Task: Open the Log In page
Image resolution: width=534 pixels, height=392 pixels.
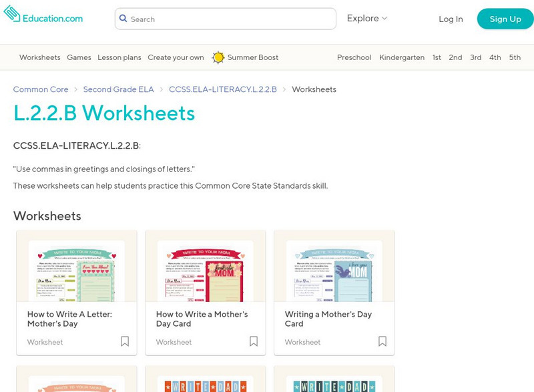Action: [x=451, y=19]
